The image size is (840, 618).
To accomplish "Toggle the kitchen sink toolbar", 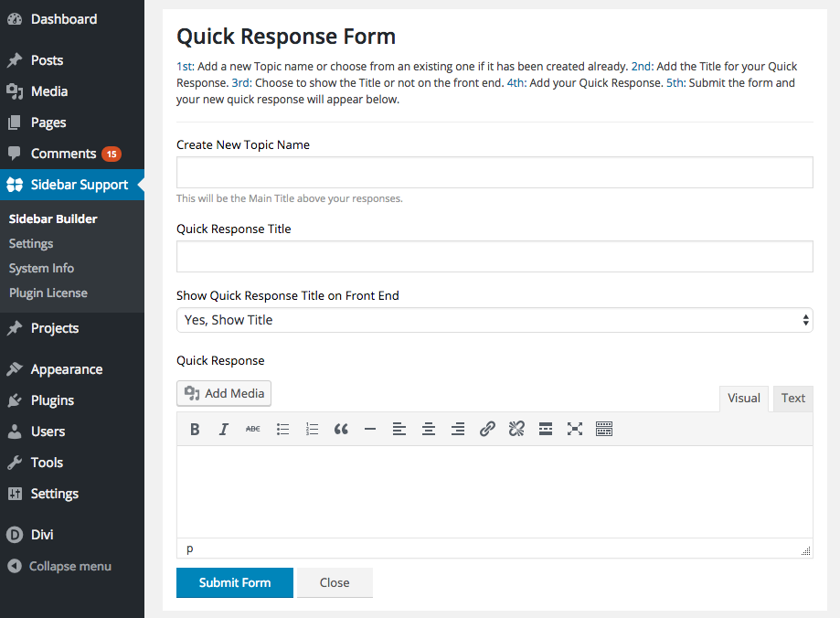I will 604,429.
